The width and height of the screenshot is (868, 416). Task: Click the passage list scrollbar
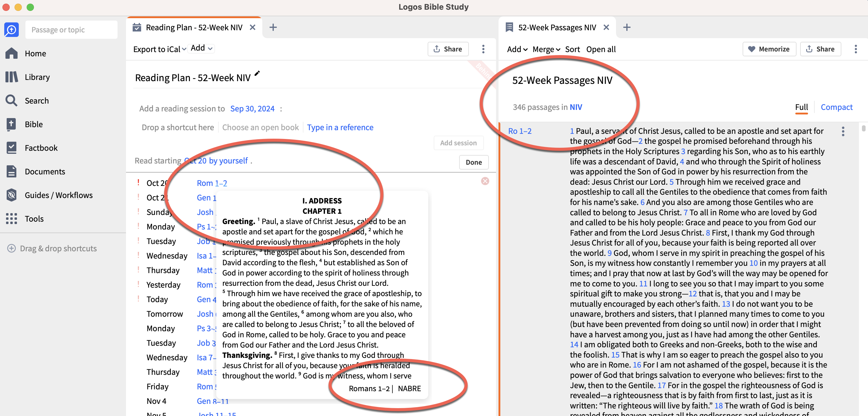tap(863, 128)
